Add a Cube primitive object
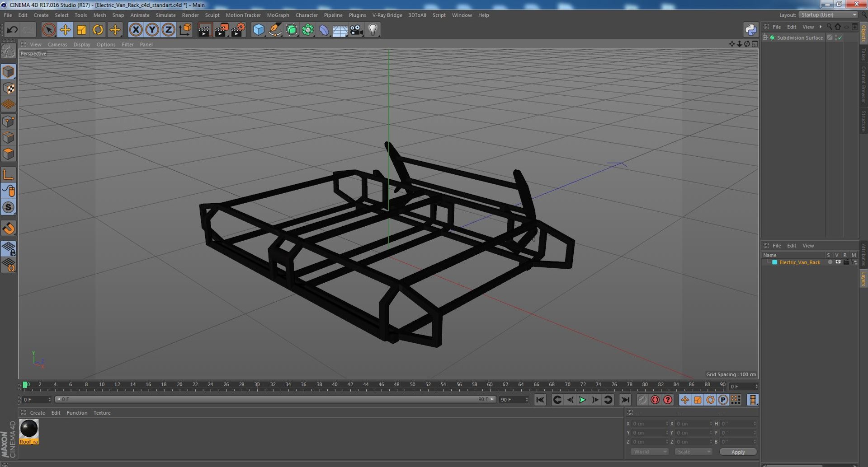868x467 pixels. pos(258,30)
